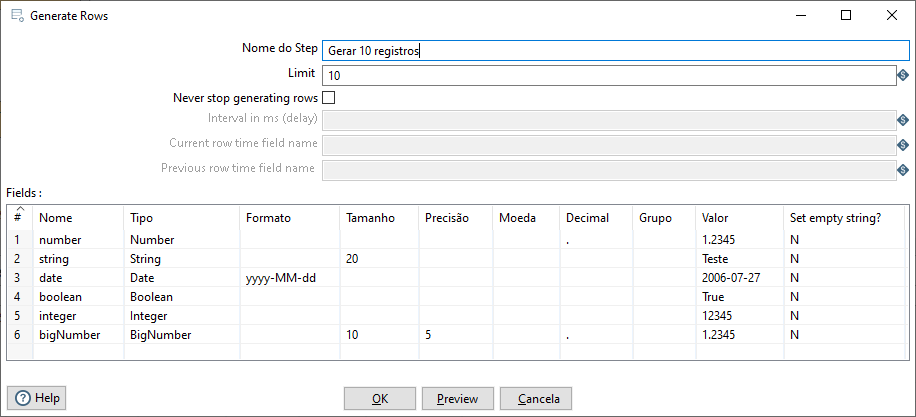Click the Decimal column header

[x=596, y=218]
